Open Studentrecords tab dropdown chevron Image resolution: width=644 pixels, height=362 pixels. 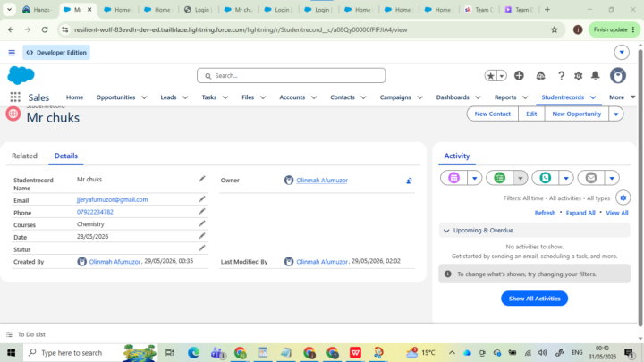[x=593, y=97]
